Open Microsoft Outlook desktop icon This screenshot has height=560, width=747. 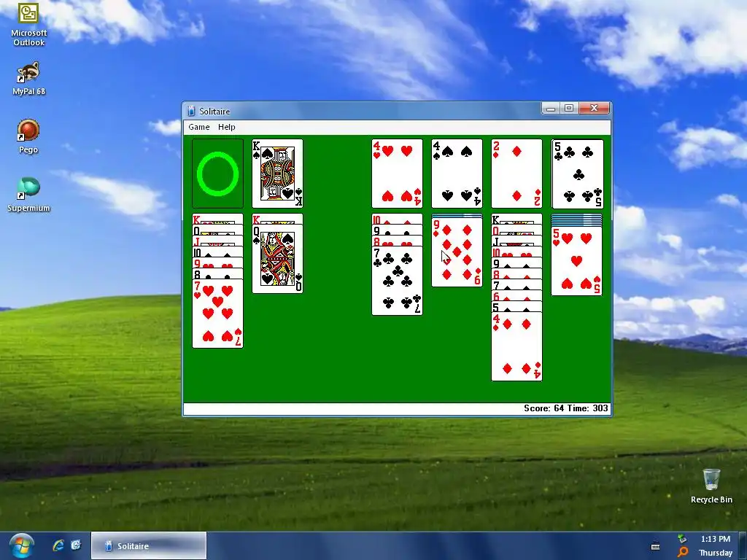tap(28, 24)
